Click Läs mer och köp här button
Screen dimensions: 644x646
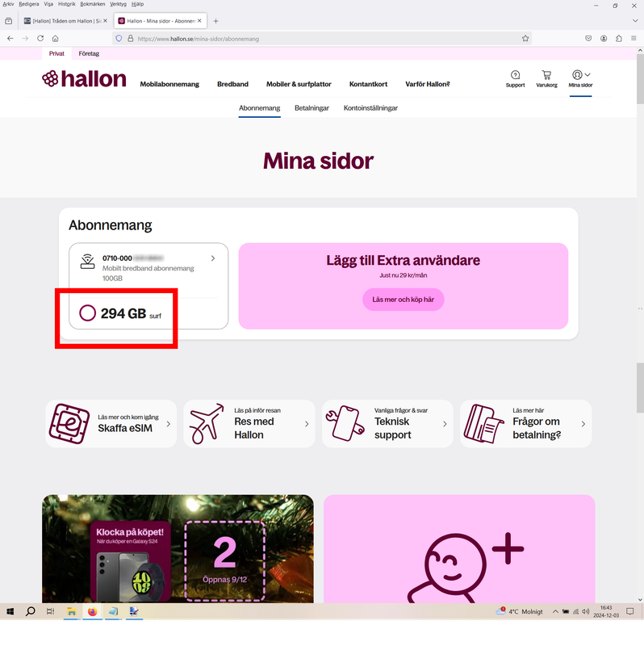coord(404,300)
